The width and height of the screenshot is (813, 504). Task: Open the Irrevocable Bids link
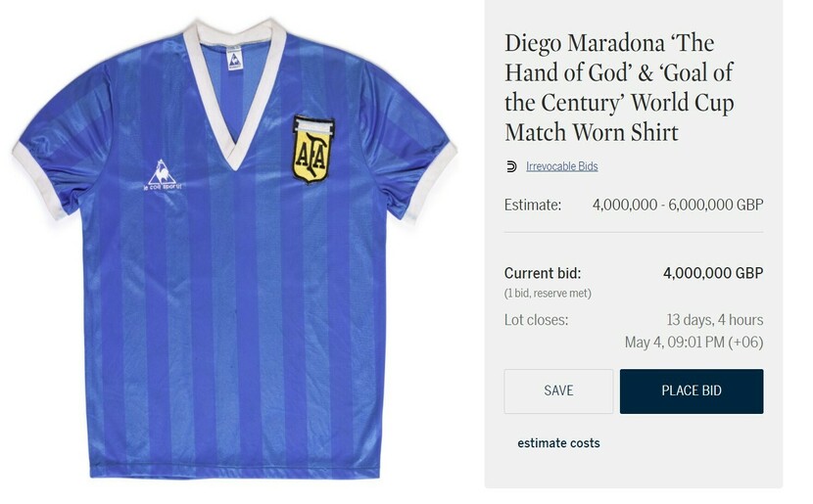click(x=561, y=166)
